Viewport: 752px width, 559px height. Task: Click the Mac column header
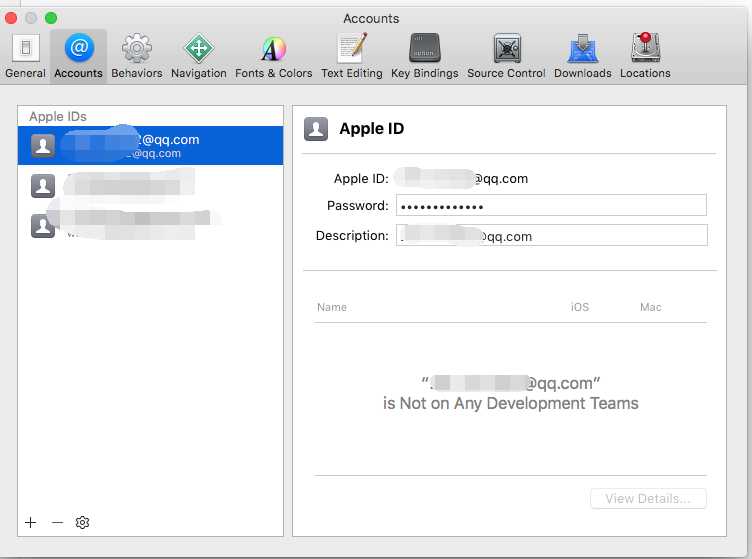point(650,307)
